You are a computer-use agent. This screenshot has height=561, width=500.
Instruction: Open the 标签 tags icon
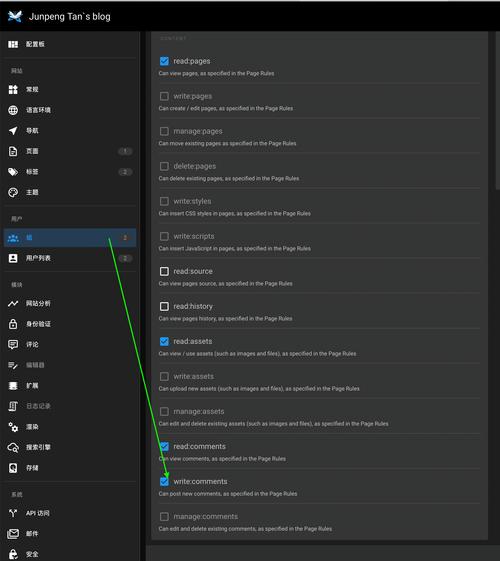coord(13,172)
